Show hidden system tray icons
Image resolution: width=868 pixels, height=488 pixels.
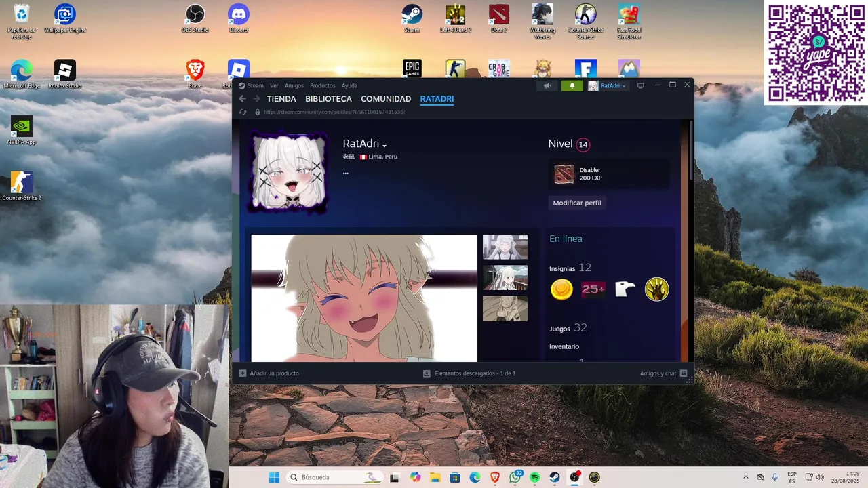coord(746,477)
